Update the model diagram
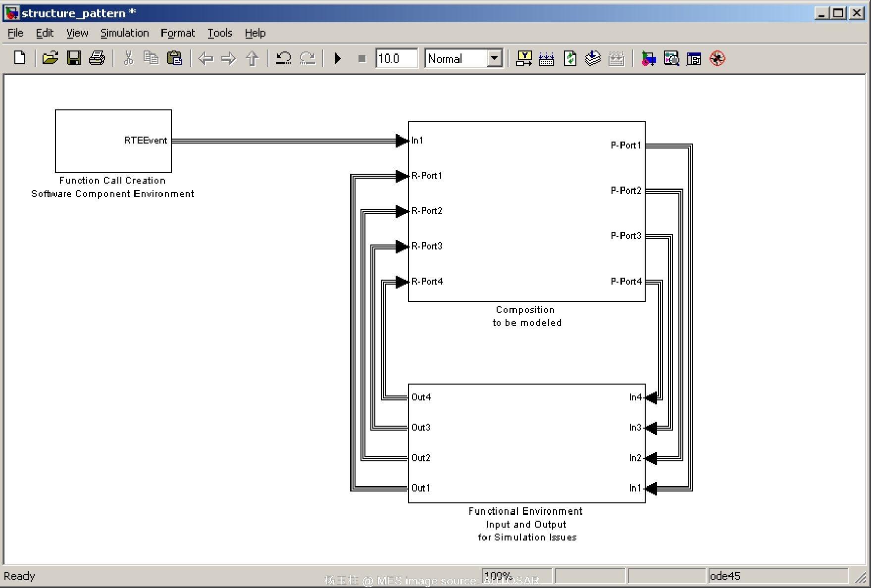 [569, 58]
